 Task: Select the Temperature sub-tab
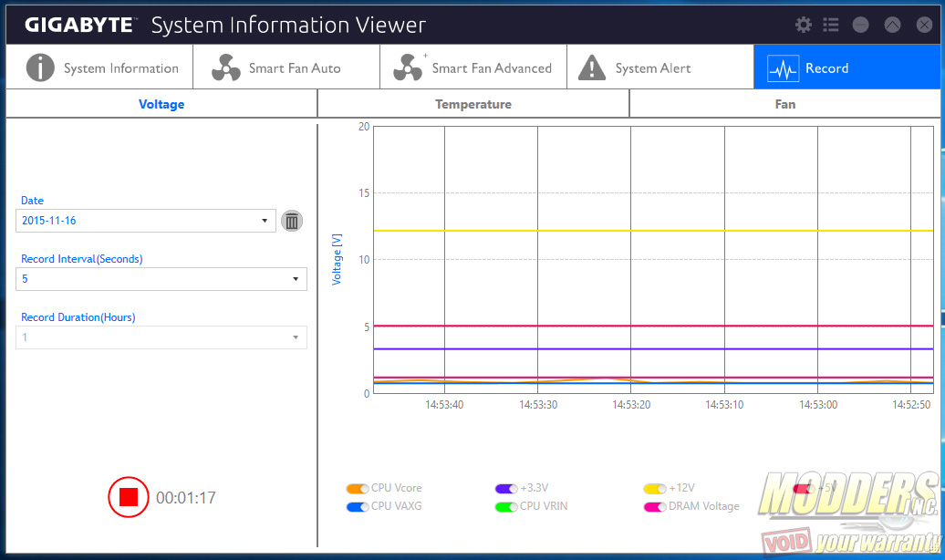tap(473, 104)
